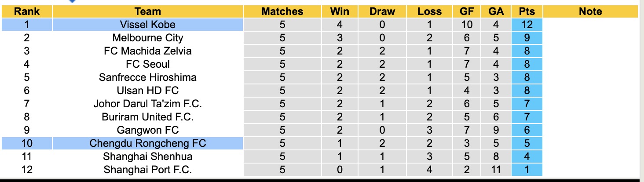Screen dimensions: 644x182
Task: Click the Pts column header
Action: [527, 11]
